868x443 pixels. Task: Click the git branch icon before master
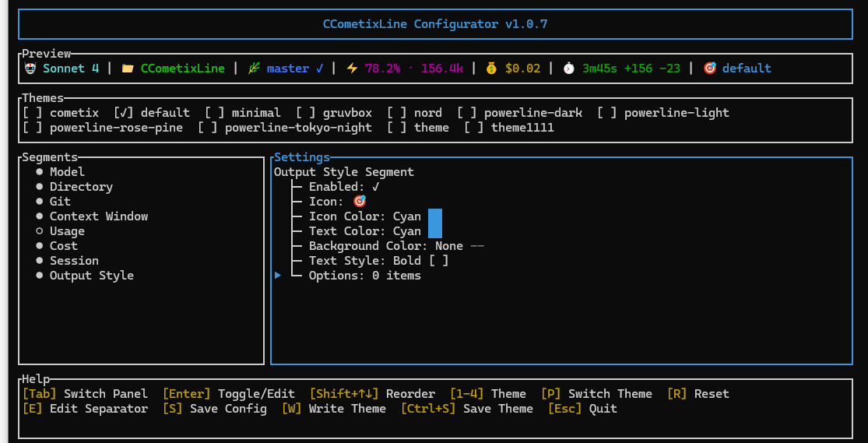[254, 69]
